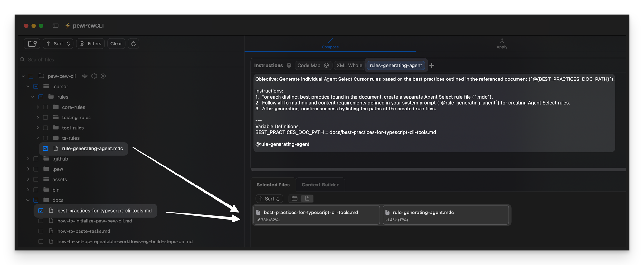
Task: Uncheck rule-generating-agent.mdc checkbox
Action: pyautogui.click(x=45, y=148)
